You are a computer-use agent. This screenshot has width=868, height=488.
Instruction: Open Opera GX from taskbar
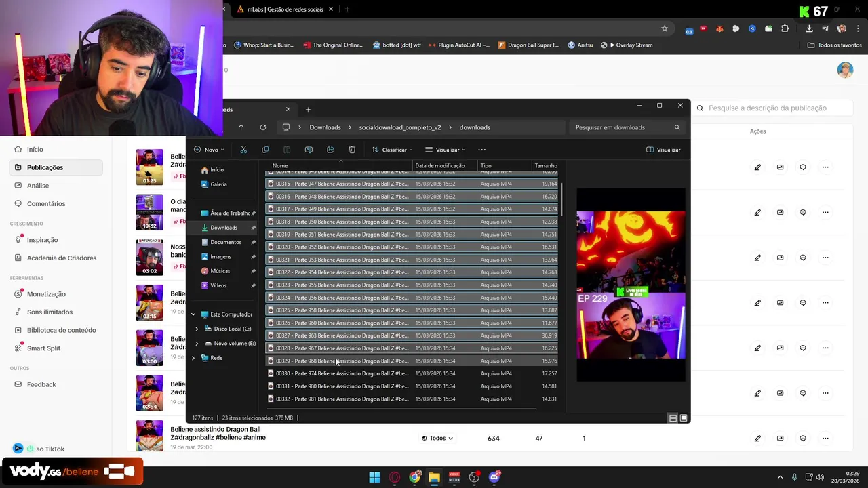(x=395, y=477)
